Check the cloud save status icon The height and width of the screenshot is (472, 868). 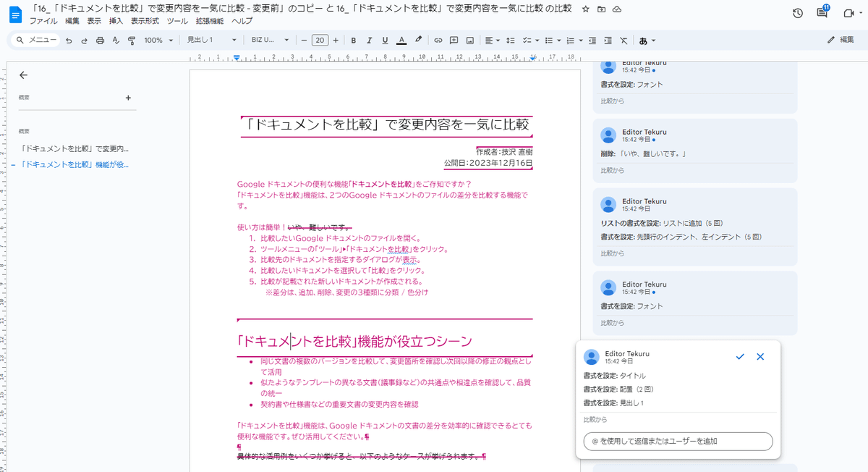(x=616, y=9)
